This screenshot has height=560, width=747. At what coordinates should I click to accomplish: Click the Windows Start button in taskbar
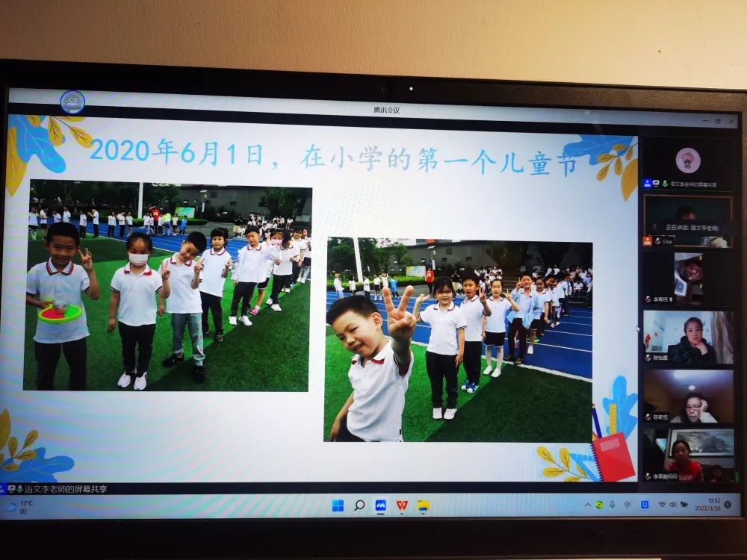pyautogui.click(x=338, y=505)
